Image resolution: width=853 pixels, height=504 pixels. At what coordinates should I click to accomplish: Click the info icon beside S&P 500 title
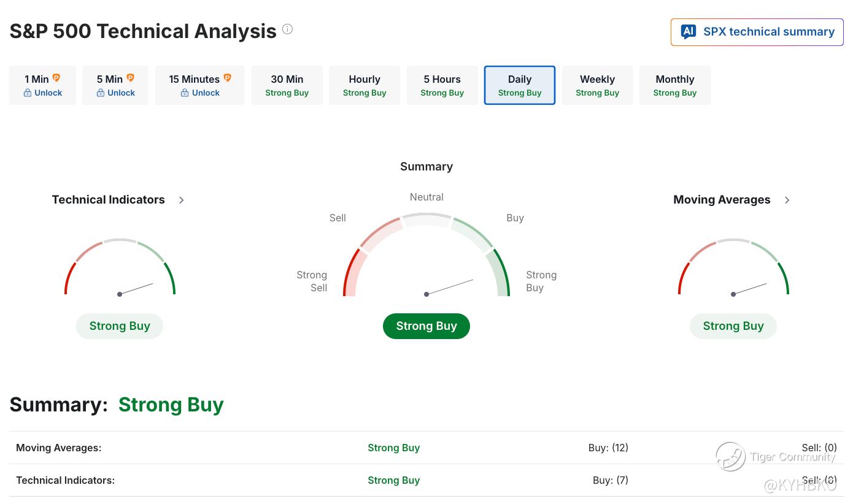click(287, 29)
